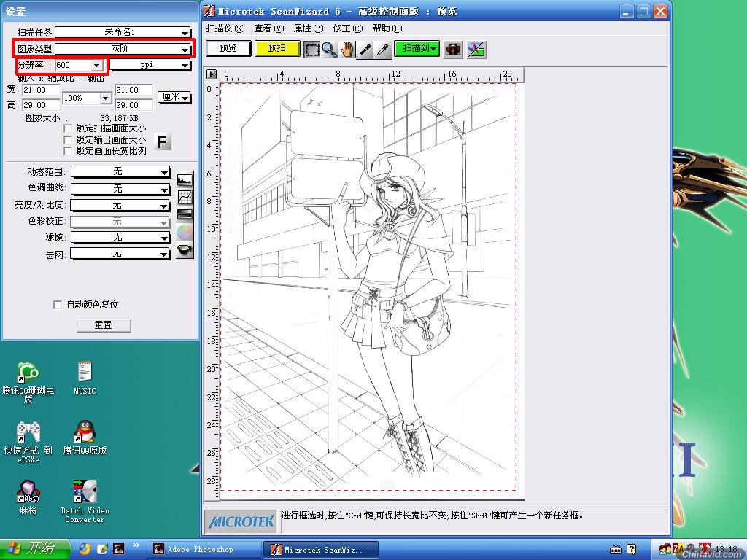Pick the black point eyedropper
Image resolution: width=747 pixels, height=560 pixels.
coord(365,49)
